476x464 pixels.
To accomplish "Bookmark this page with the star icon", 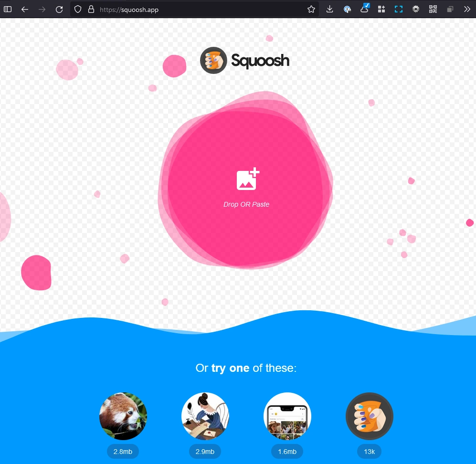I will 311,10.
